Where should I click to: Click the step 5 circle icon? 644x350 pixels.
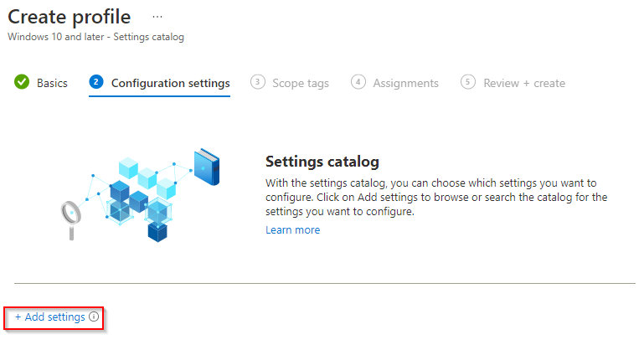[x=468, y=82]
